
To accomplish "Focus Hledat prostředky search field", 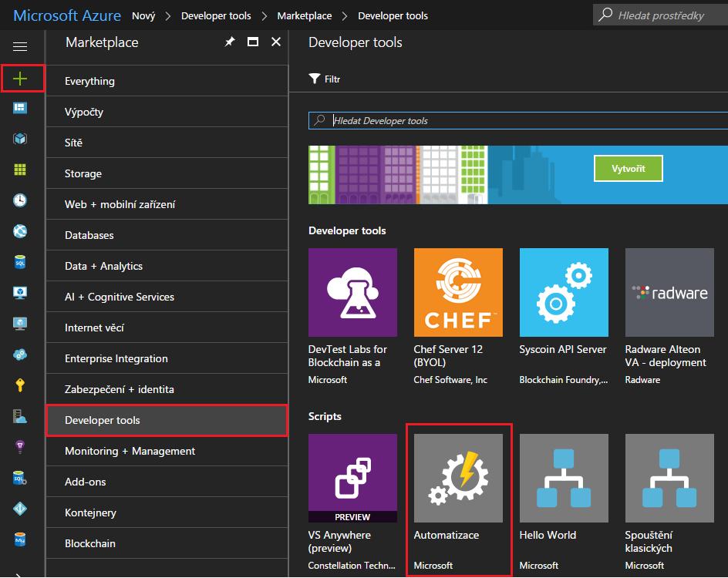I will pyautogui.click(x=660, y=15).
